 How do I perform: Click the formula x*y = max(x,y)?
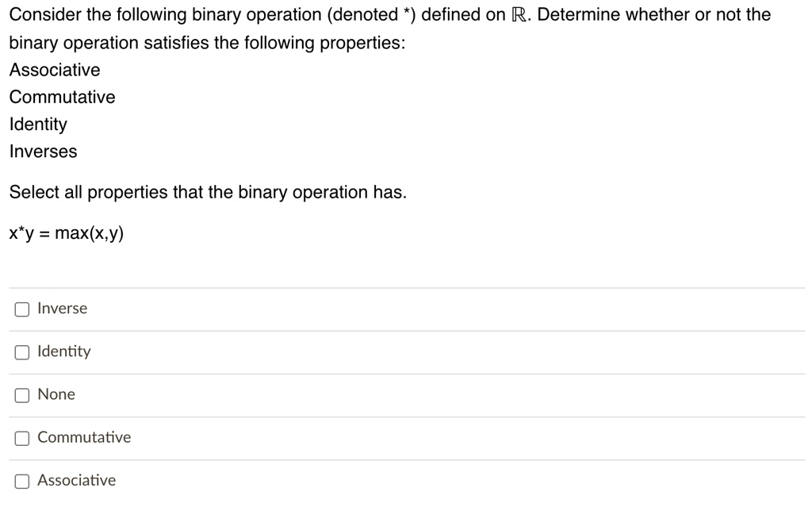67,233
